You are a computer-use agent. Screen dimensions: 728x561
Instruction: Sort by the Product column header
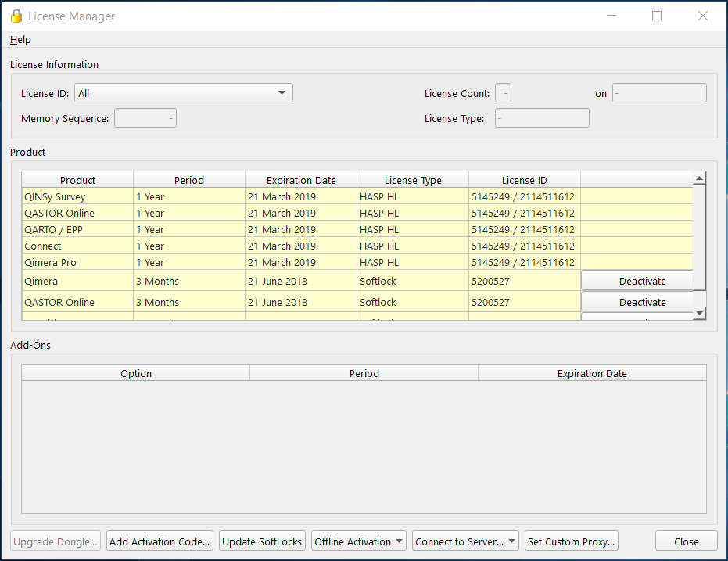(77, 180)
